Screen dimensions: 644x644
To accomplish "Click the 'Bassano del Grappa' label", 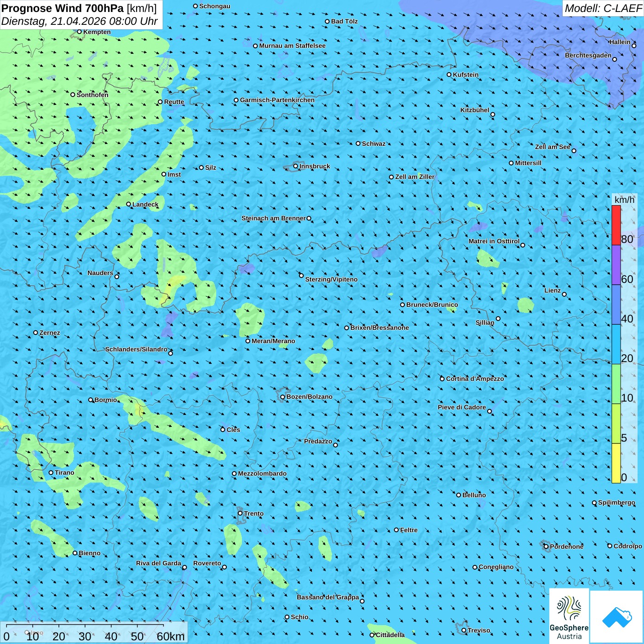I will pos(328,597).
